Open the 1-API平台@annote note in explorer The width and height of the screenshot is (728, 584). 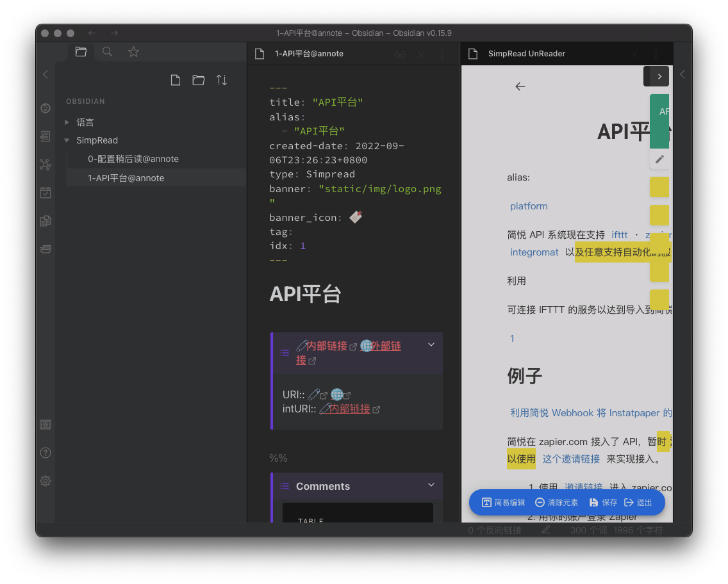[x=126, y=178]
